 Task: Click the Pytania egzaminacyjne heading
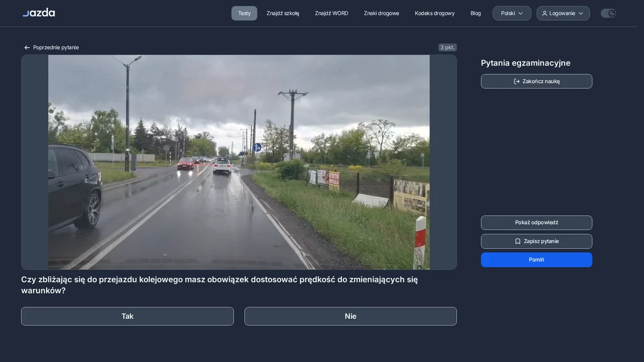525,63
